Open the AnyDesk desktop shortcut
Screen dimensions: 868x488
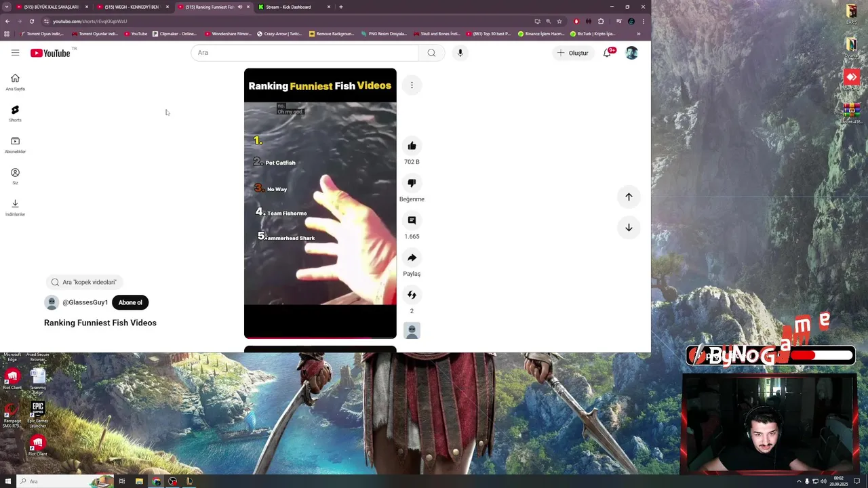point(851,80)
